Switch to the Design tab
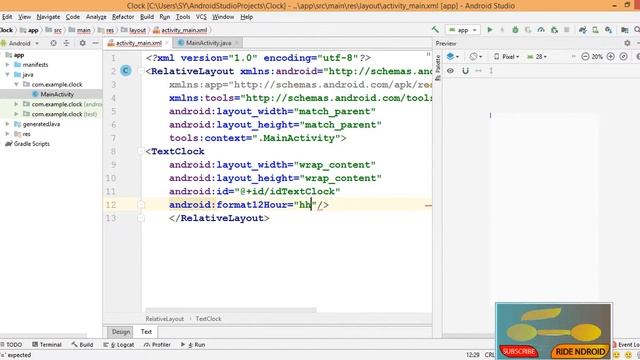 tap(121, 331)
